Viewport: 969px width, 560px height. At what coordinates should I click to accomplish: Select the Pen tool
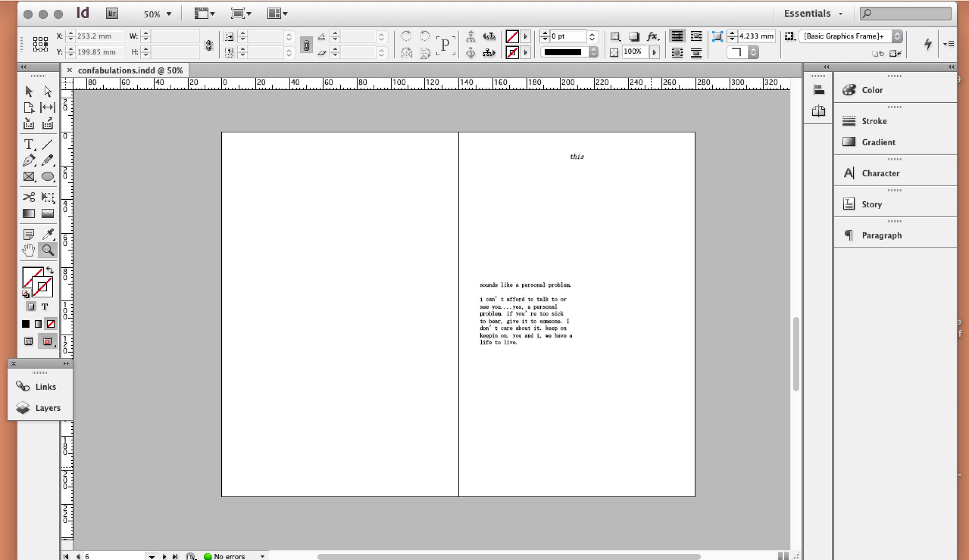click(29, 160)
